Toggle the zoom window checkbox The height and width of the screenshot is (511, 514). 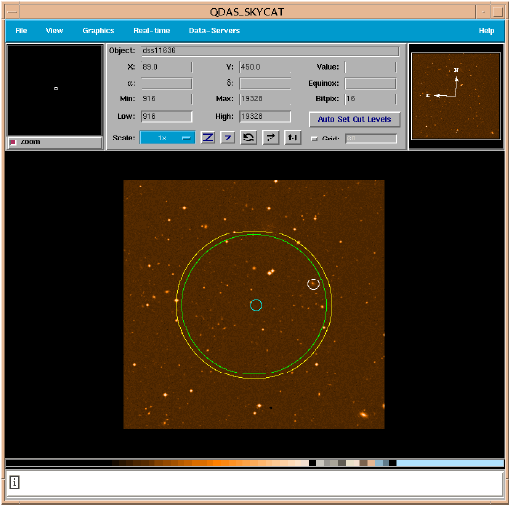click(13, 142)
